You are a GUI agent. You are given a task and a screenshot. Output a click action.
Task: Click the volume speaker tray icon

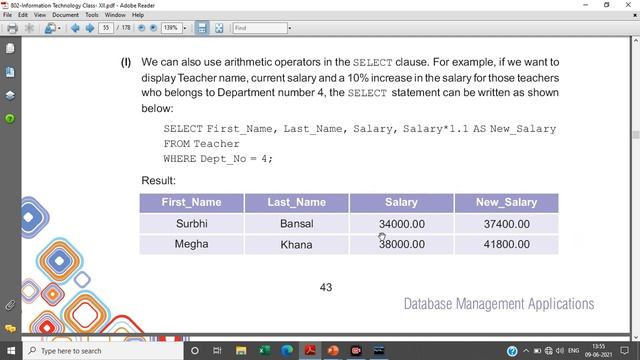tap(560, 351)
